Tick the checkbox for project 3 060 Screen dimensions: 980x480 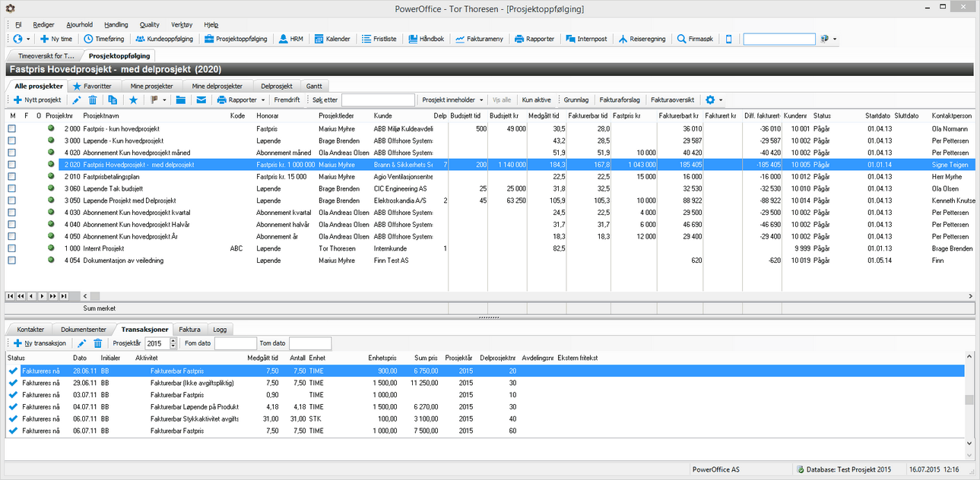[11, 188]
